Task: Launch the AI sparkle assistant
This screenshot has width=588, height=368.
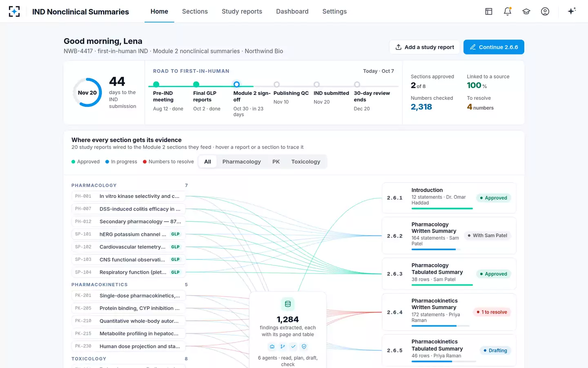Action: (572, 11)
